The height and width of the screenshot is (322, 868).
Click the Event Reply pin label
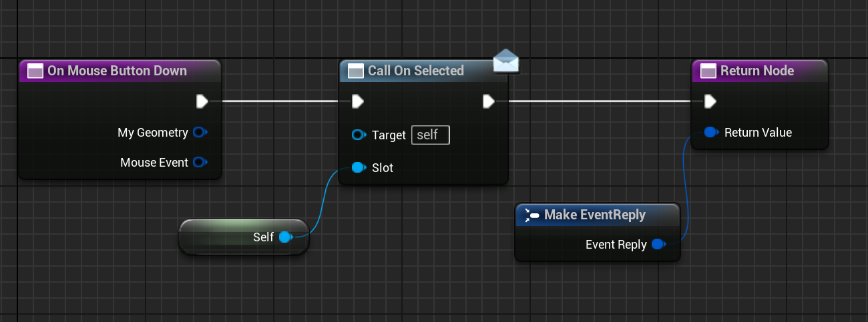(616, 245)
